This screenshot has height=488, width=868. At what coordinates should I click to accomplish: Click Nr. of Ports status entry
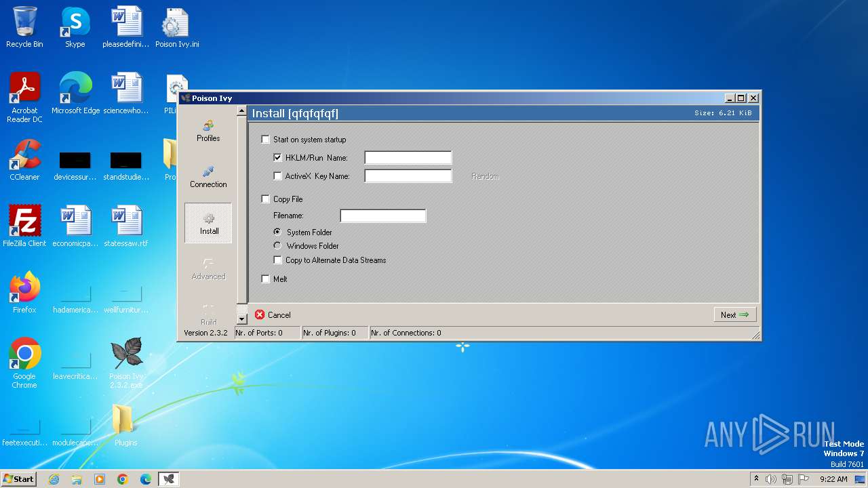pyautogui.click(x=267, y=333)
